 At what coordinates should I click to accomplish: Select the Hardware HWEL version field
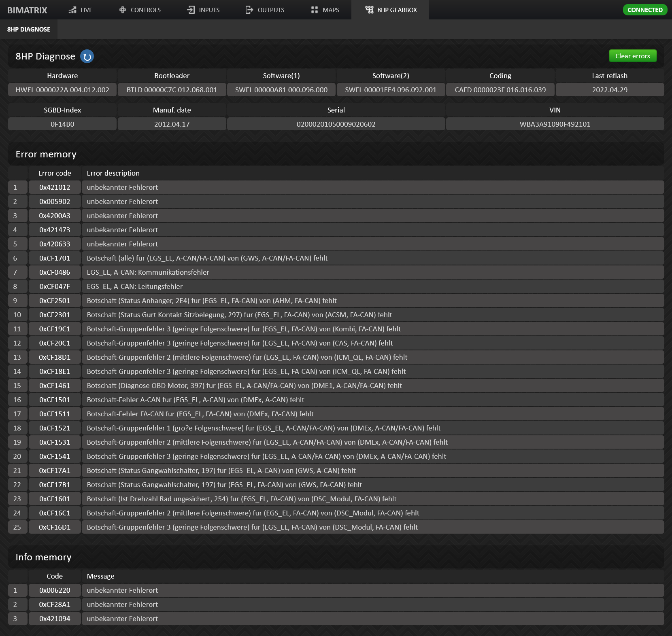coord(62,90)
